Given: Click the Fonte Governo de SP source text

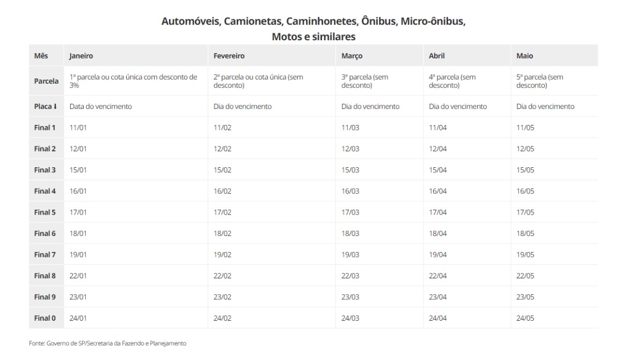Looking at the screenshot, I should coord(107,343).
